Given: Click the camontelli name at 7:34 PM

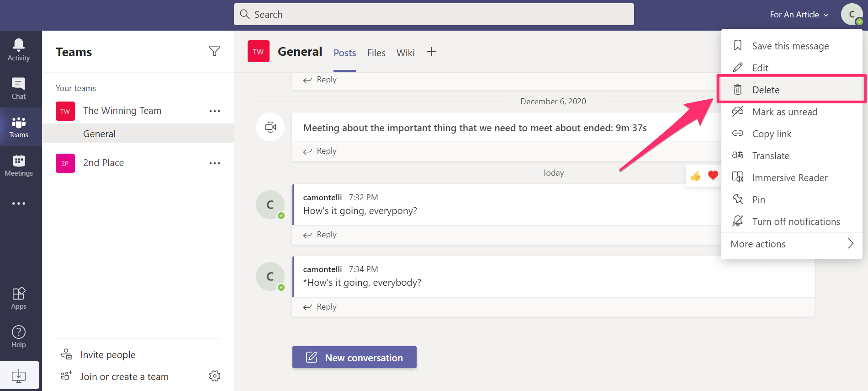Looking at the screenshot, I should pyautogui.click(x=323, y=269).
